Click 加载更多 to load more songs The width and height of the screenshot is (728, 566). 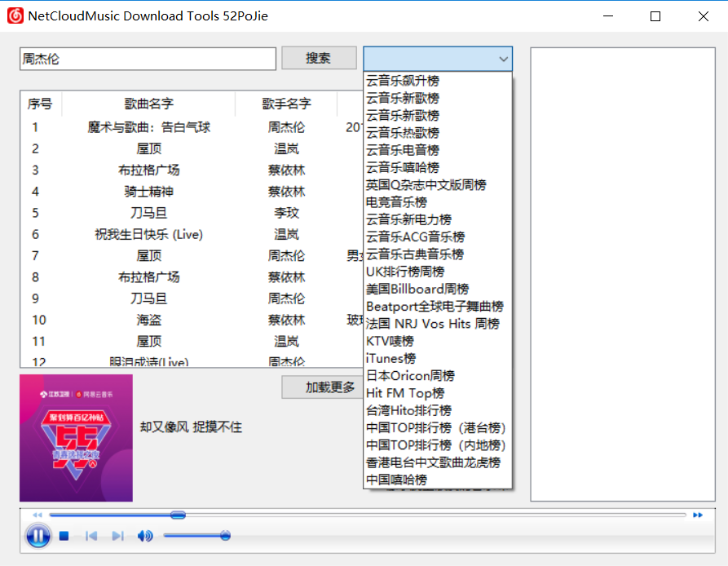323,387
